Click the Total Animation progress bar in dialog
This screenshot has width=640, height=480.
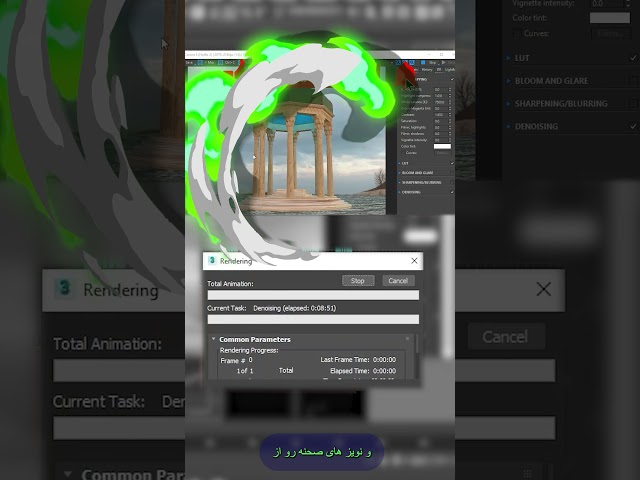313,295
